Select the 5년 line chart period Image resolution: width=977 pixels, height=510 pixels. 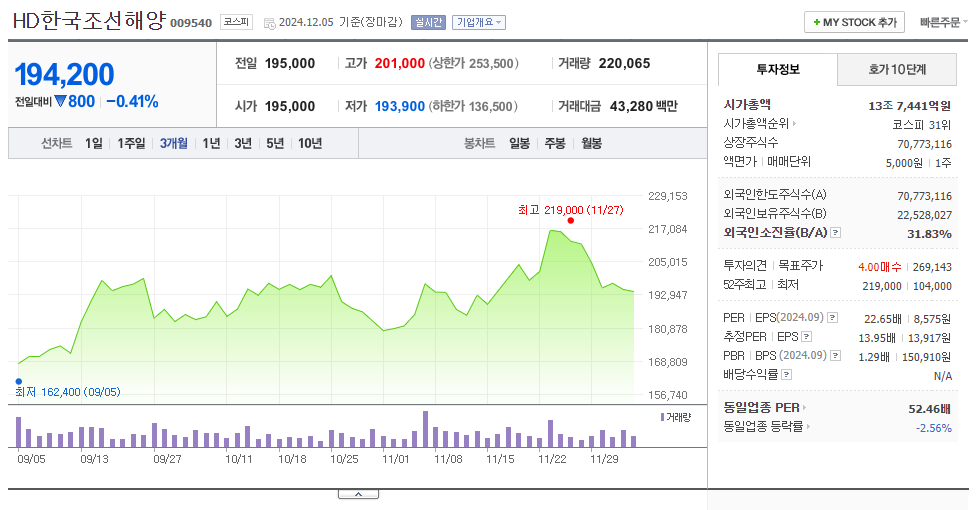(275, 144)
